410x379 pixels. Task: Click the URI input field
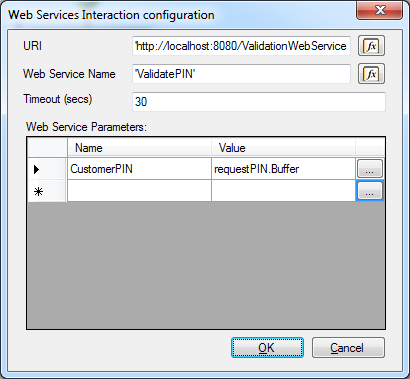coord(241,46)
